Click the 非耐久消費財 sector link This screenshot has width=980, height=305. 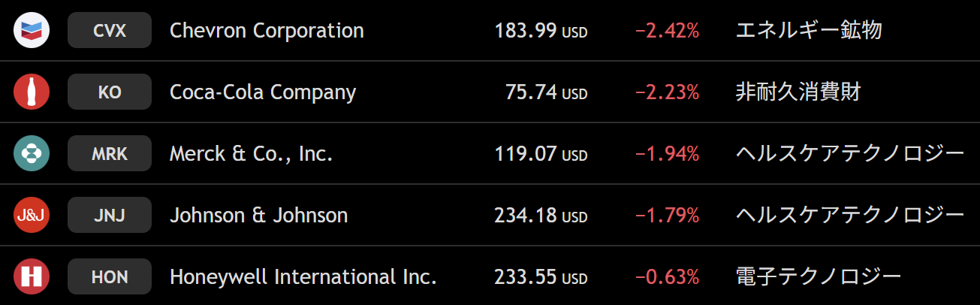798,92
